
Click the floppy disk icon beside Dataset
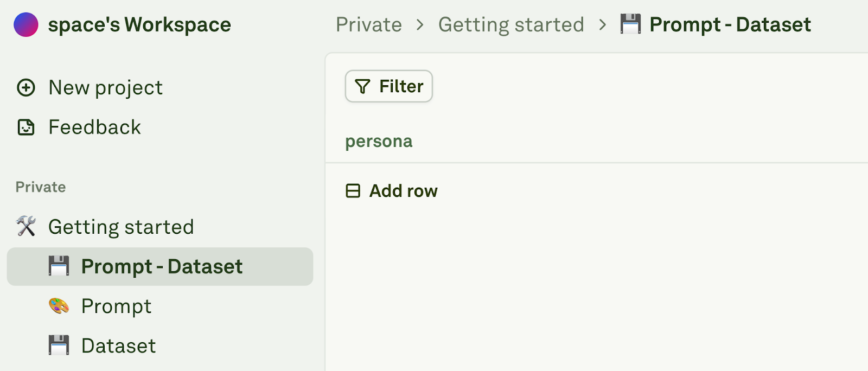click(59, 346)
